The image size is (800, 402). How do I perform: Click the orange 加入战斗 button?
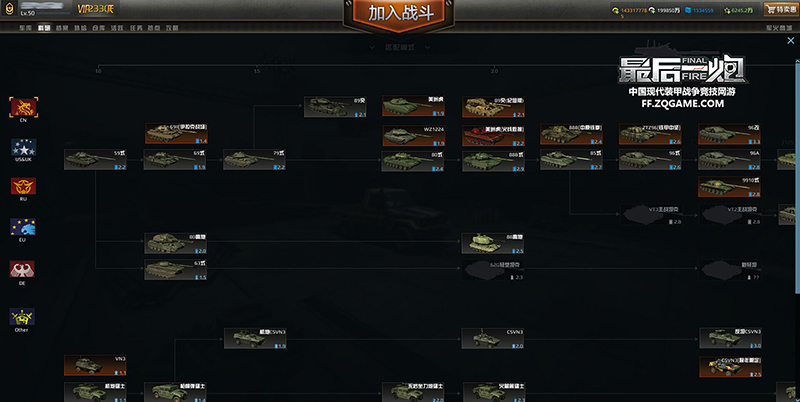coord(399,13)
